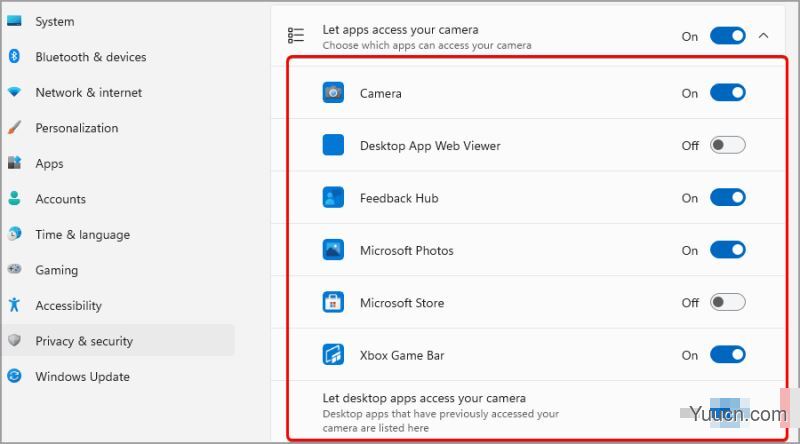Click the System sidebar icon
Image resolution: width=800 pixels, height=444 pixels.
coord(14,21)
